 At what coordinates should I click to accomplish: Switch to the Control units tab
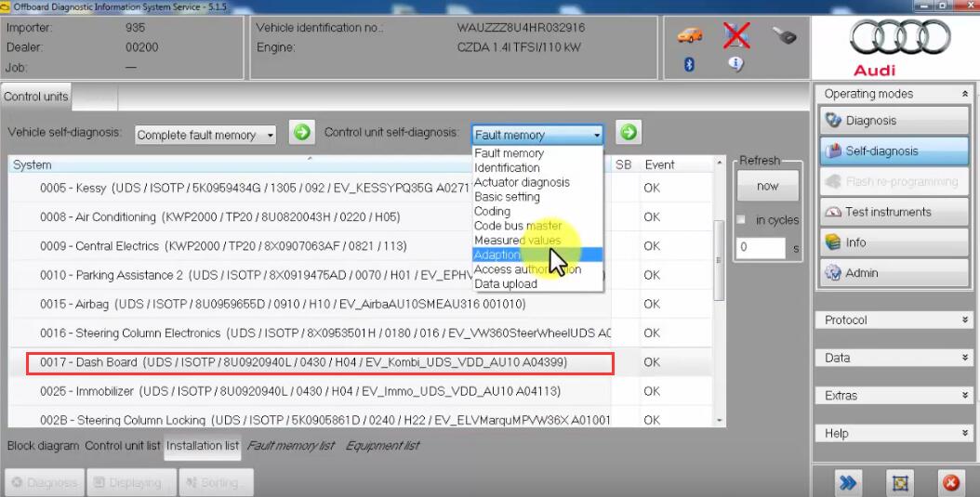click(36, 97)
